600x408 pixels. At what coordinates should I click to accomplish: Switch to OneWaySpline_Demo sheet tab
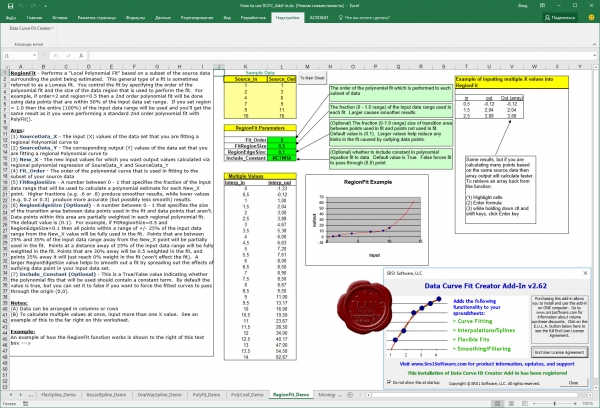(160, 395)
